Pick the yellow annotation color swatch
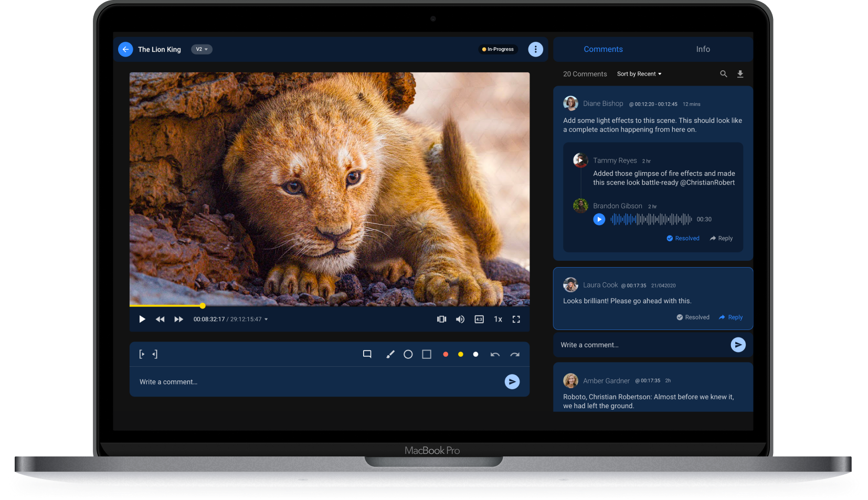 [x=460, y=354]
